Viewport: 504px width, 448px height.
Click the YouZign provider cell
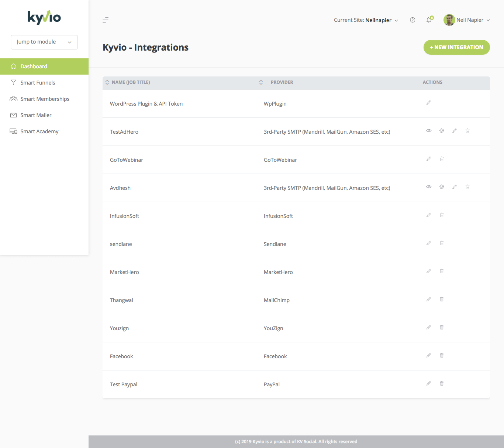point(273,328)
